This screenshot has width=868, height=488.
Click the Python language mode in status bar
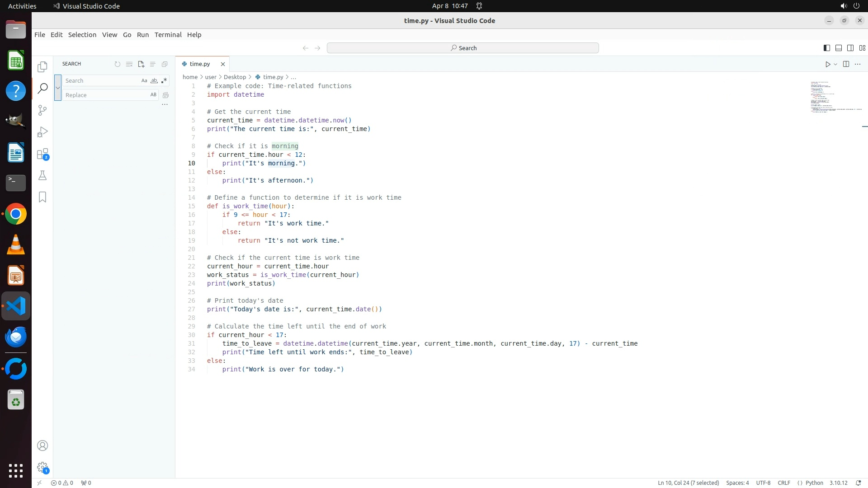pyautogui.click(x=814, y=483)
